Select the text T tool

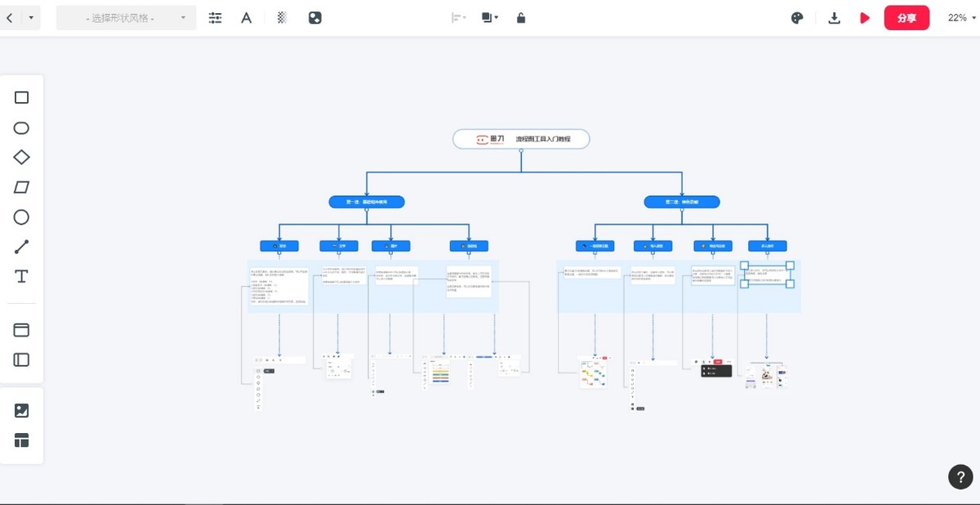pos(22,277)
